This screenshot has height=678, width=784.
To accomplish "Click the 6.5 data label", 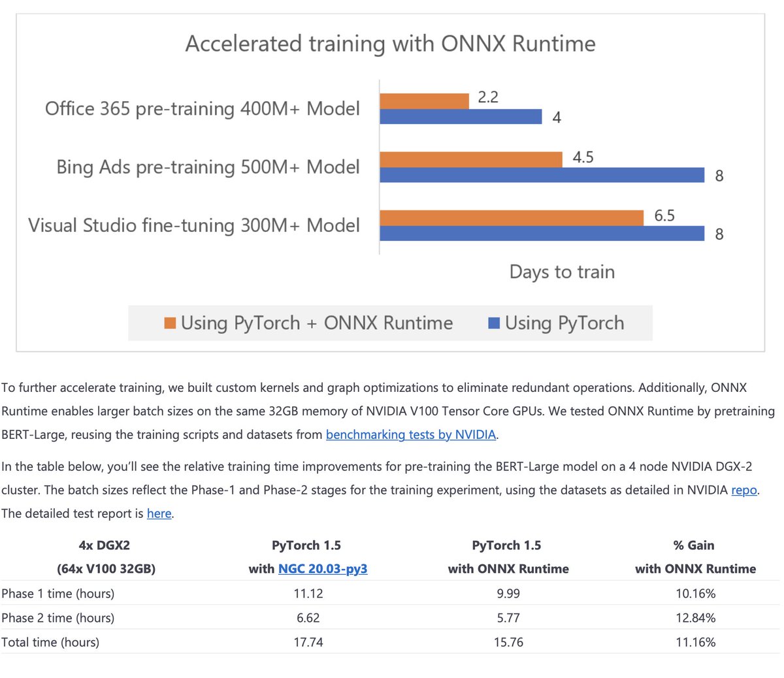I will (664, 216).
